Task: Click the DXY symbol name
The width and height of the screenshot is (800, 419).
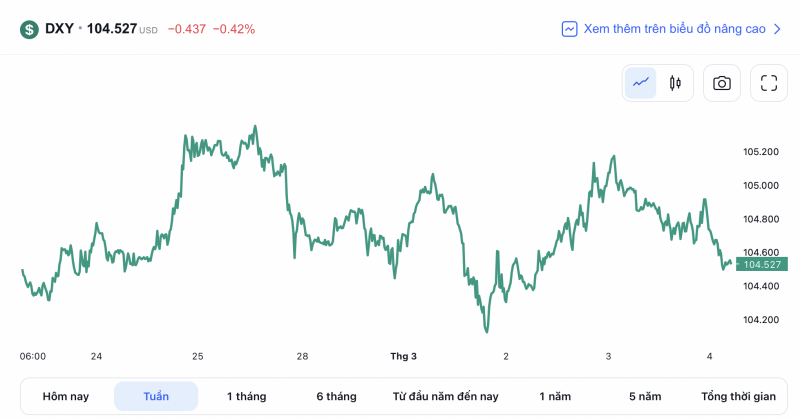Action: [x=59, y=29]
